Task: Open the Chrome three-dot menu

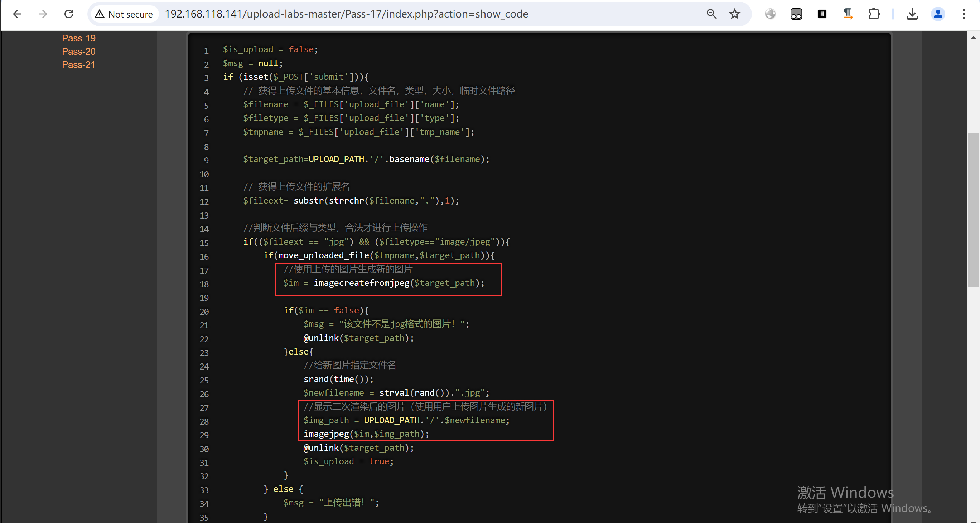Action: click(x=964, y=14)
